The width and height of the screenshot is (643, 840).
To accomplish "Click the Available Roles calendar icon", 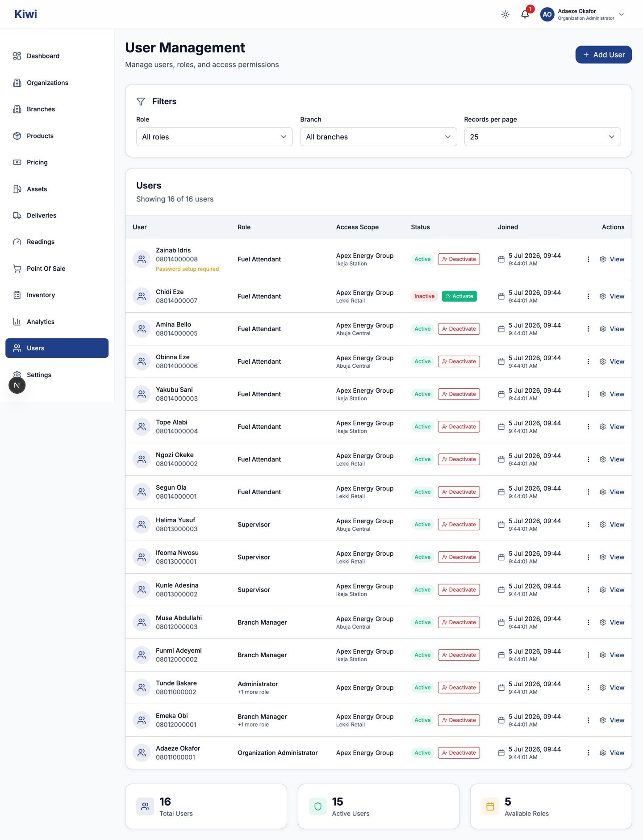I will pos(490,806).
